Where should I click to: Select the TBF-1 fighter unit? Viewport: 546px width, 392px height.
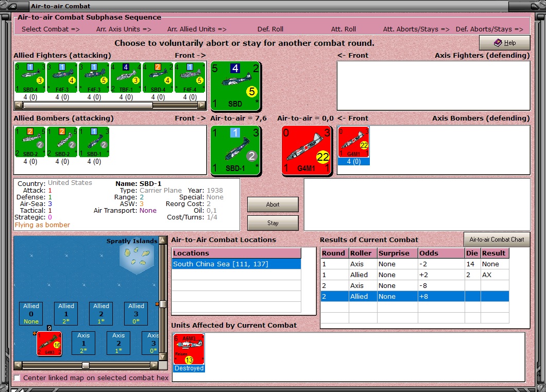click(126, 78)
